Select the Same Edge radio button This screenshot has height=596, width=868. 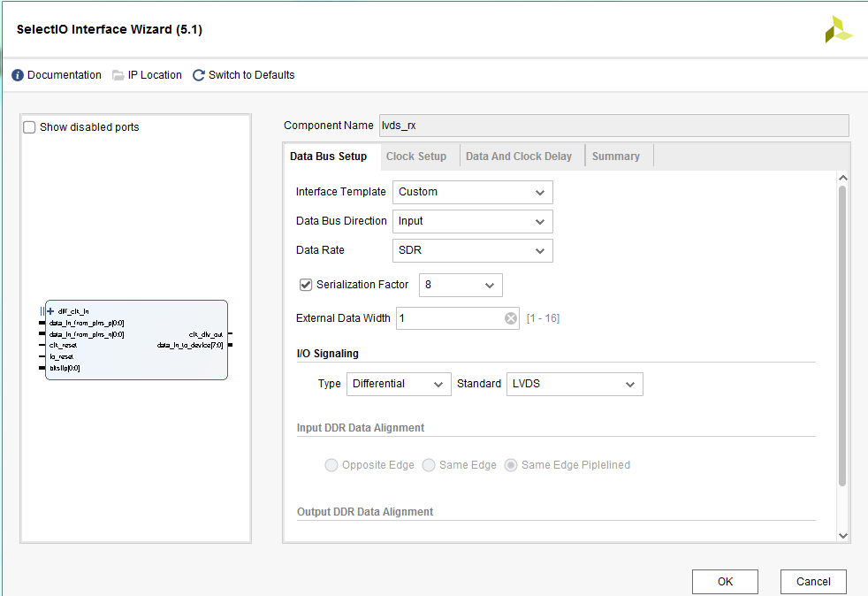tap(429, 465)
